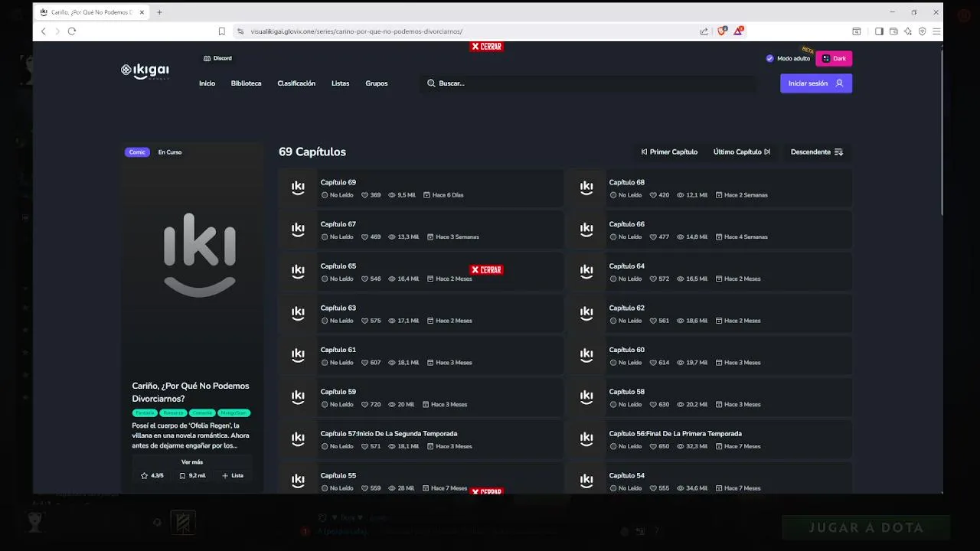
Task: Close the top banner with CERRAR
Action: click(x=486, y=47)
